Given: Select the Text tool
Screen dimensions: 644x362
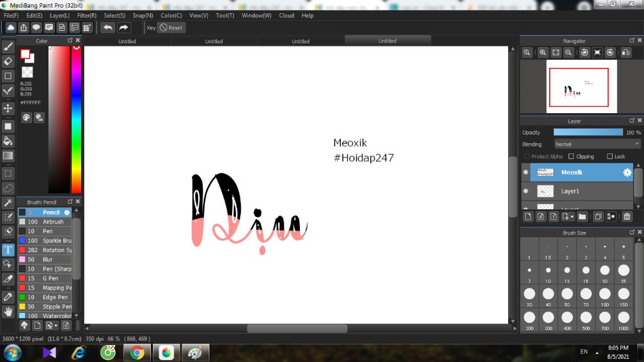Looking at the screenshot, I should click(8, 250).
